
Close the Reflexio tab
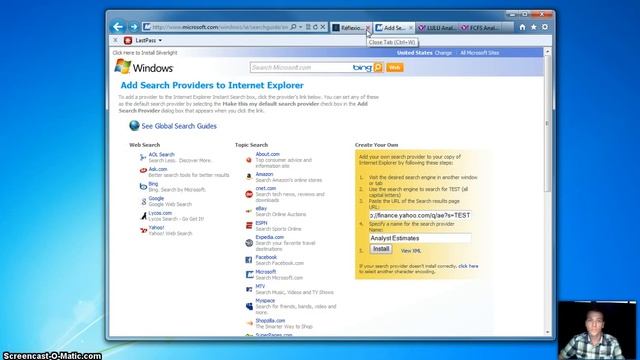[368, 28]
